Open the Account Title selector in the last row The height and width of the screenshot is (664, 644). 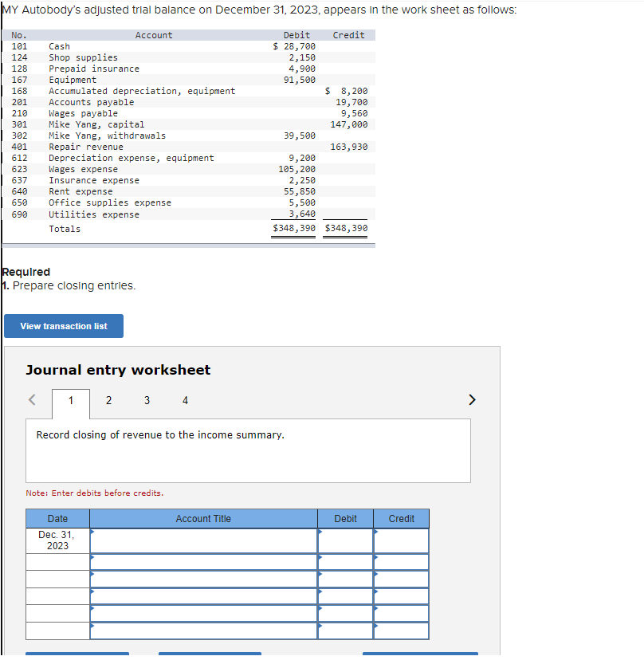tap(92, 625)
